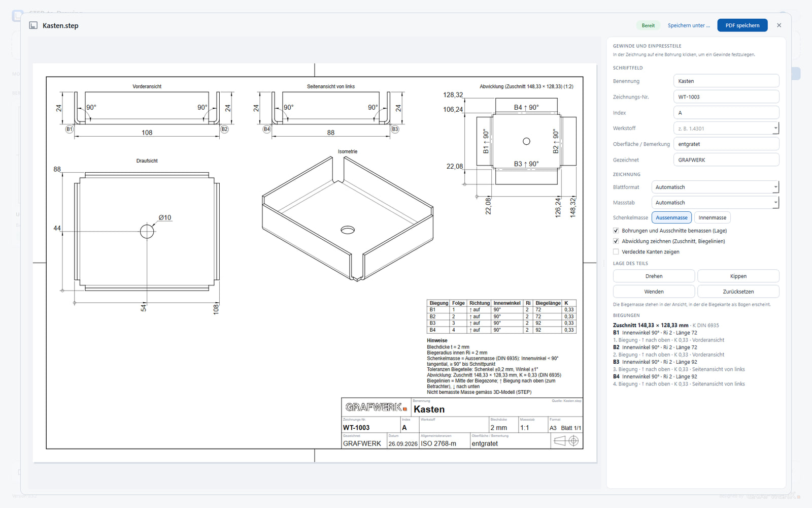The image size is (812, 508).
Task: Click row B1 in the bend table
Action: tap(501, 309)
